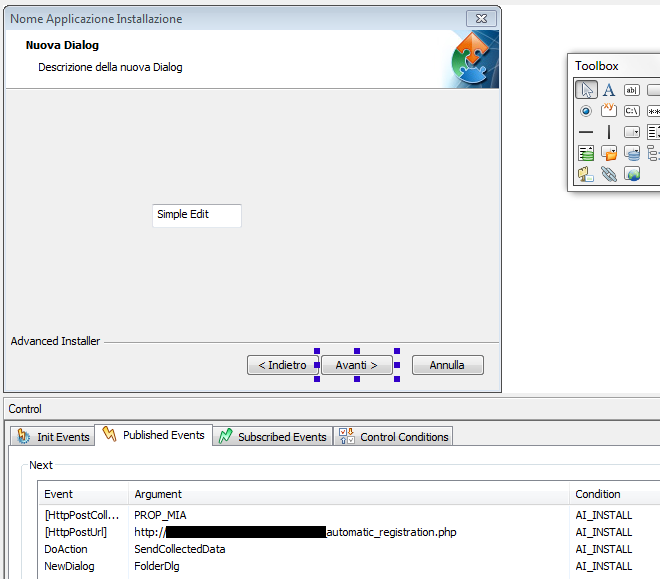Pick the group box xy tool

[609, 111]
